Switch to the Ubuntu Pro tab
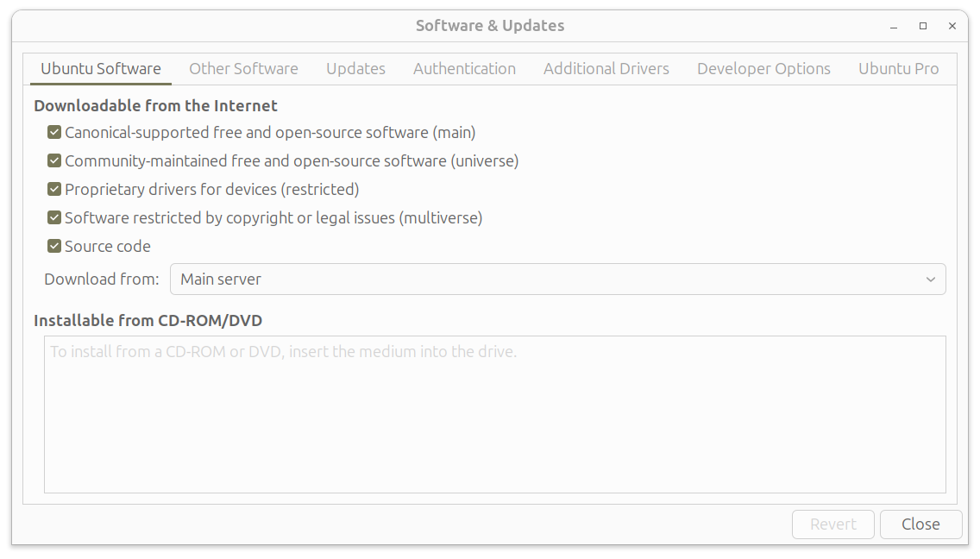 tap(898, 69)
